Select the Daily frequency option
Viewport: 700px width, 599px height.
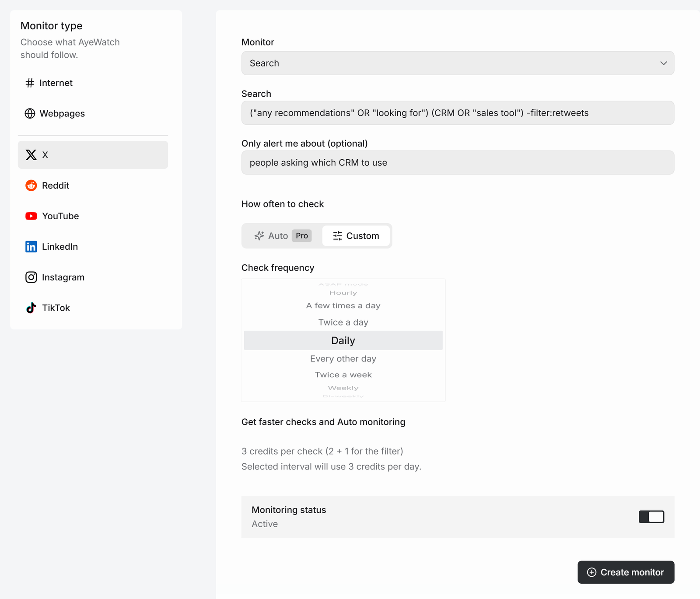343,340
